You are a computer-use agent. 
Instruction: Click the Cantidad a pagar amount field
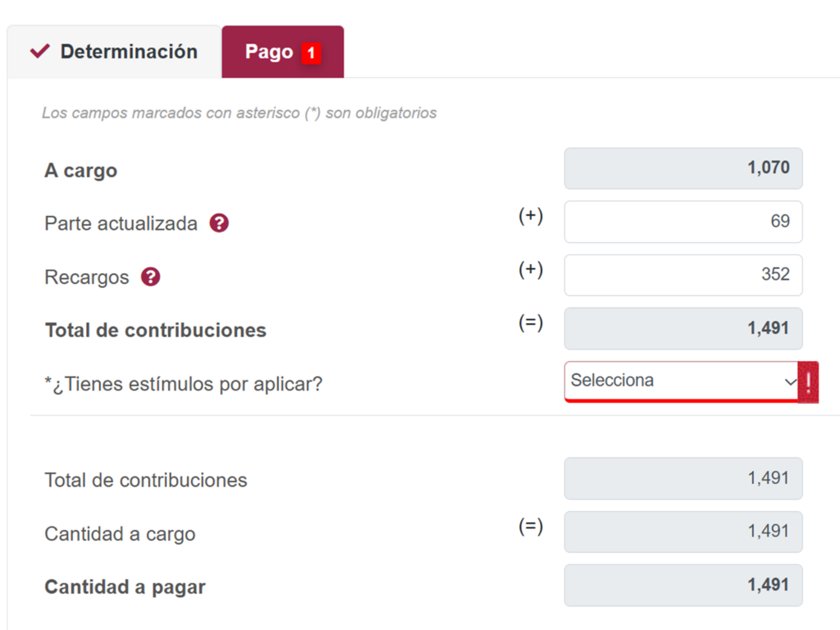click(x=682, y=585)
